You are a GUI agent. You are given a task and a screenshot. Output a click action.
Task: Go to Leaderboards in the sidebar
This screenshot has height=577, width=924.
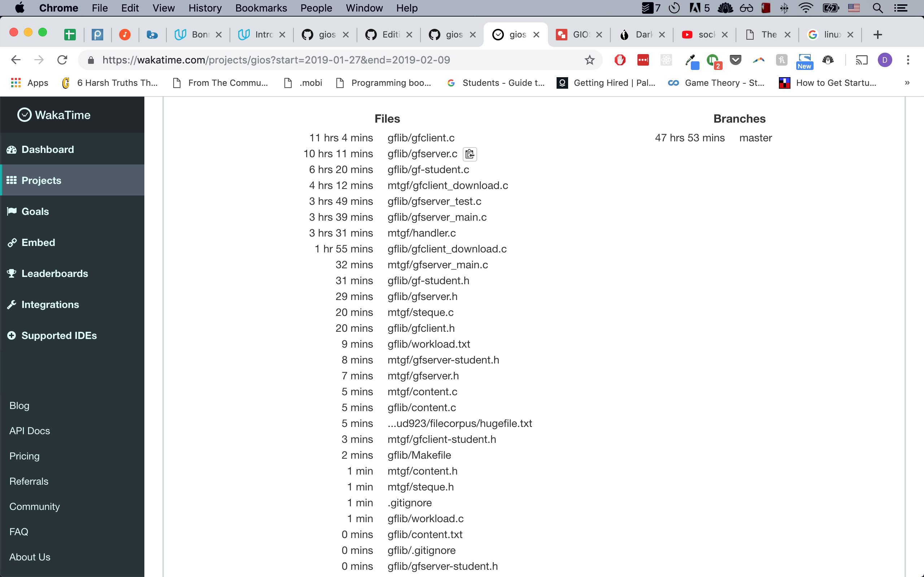pos(55,273)
